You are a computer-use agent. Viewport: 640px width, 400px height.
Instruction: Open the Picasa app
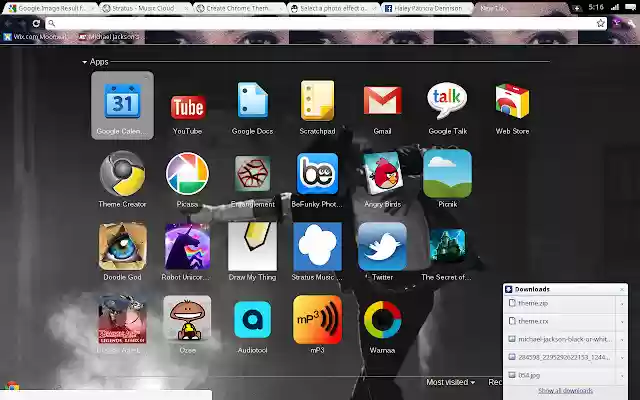pyautogui.click(x=187, y=174)
